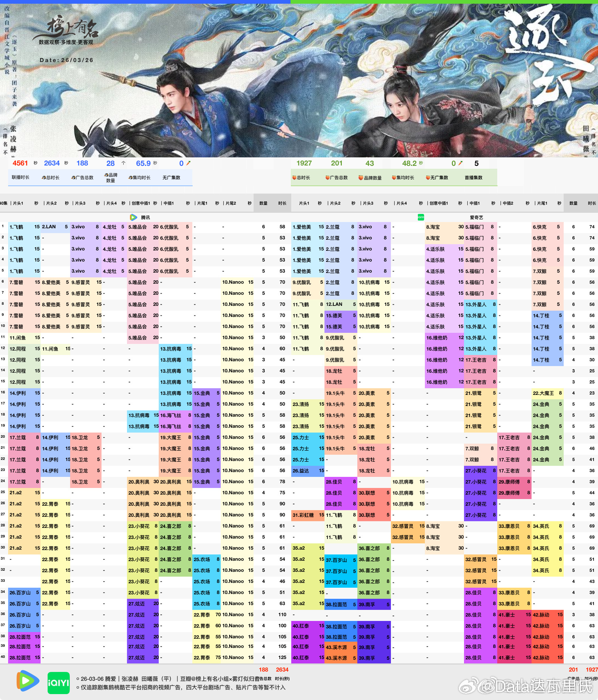This screenshot has height=700, width=598.
Task: Click the icon before Tencent's 集均时长 label
Action: click(x=130, y=178)
